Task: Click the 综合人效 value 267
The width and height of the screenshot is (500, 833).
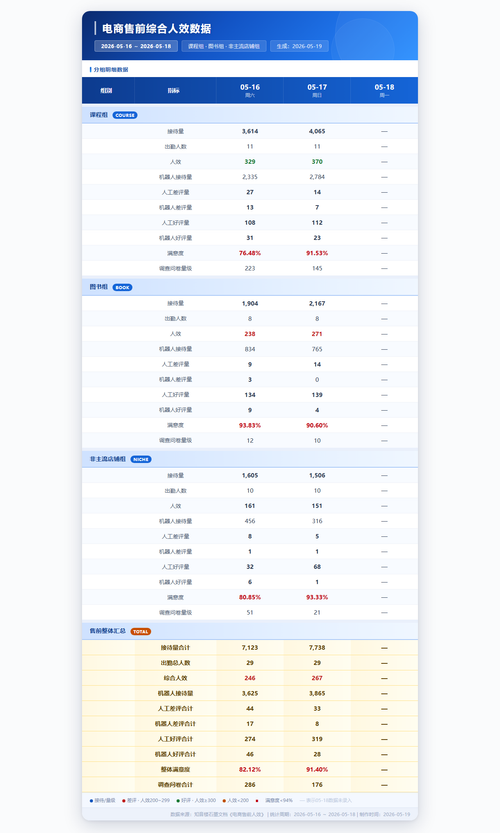Action: click(317, 678)
